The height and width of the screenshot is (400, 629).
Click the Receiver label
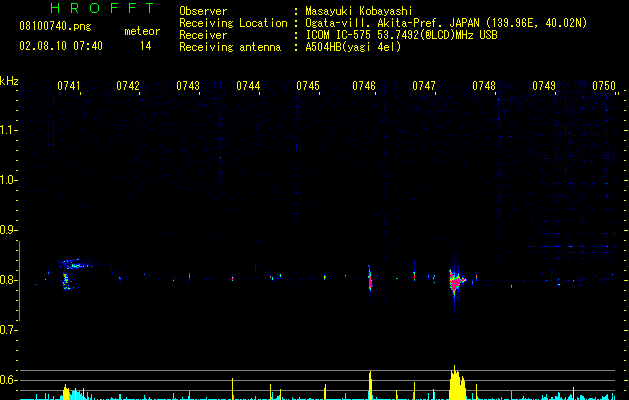click(x=203, y=35)
